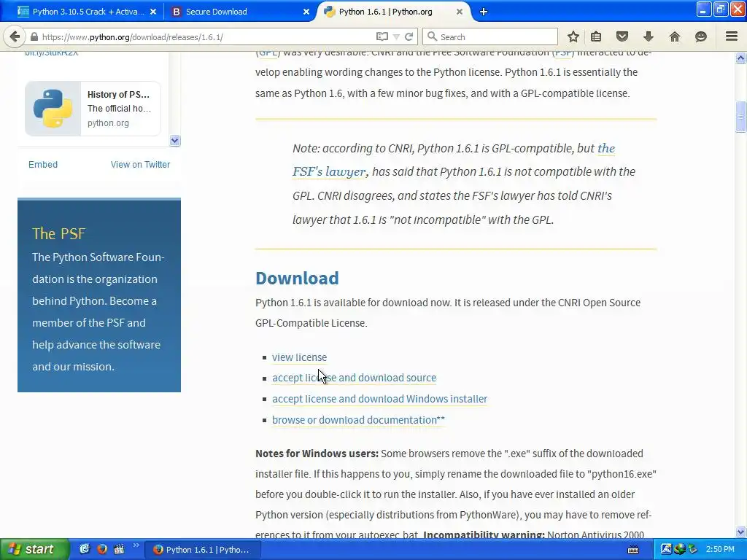Select Python 1.6.1 taskbar window button
The image size is (747, 560).
pos(202,550)
